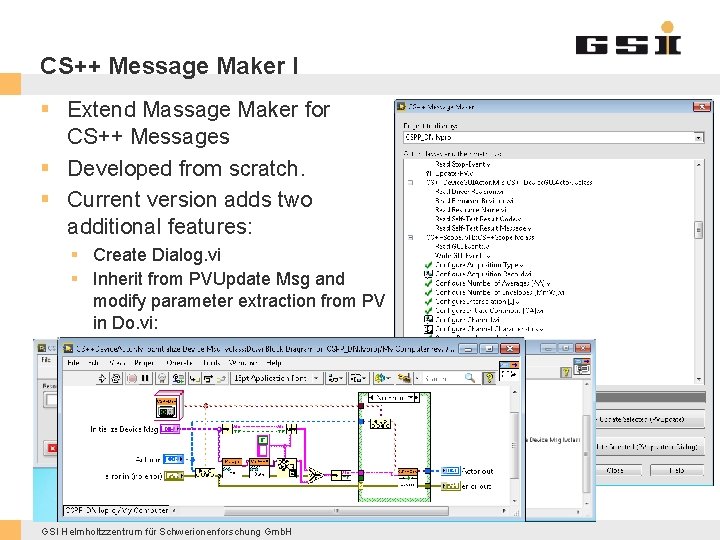Click the tree scrollbar up arrow
This screenshot has width=720, height=540.
pyautogui.click(x=698, y=164)
